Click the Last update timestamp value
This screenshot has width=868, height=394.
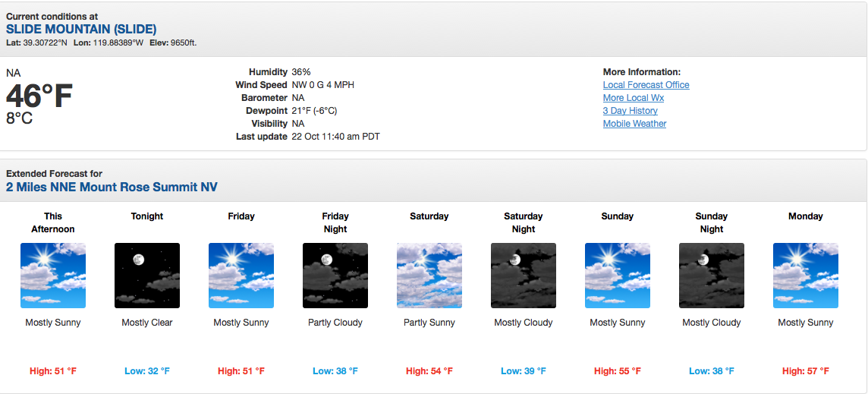[x=336, y=137]
